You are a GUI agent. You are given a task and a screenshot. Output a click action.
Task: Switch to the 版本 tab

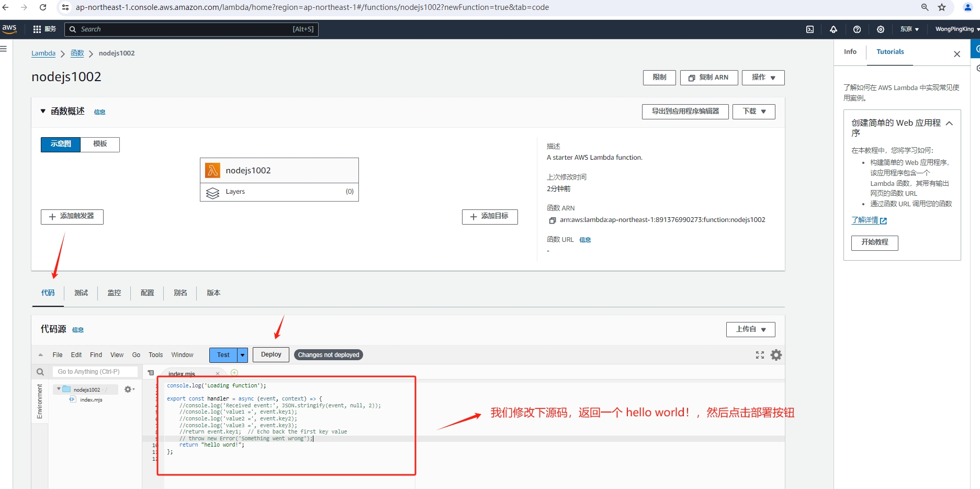tap(213, 293)
